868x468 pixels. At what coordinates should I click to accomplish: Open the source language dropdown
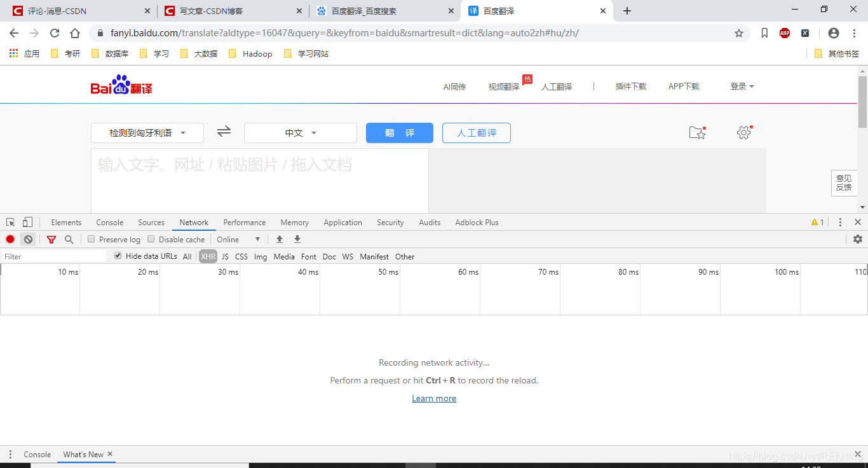[147, 133]
